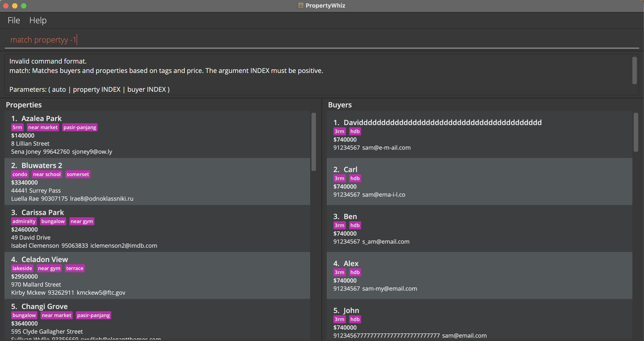Viewport: 644px width, 341px height.
Task: Select buyer Ben in Buyers list
Action: tap(479, 228)
